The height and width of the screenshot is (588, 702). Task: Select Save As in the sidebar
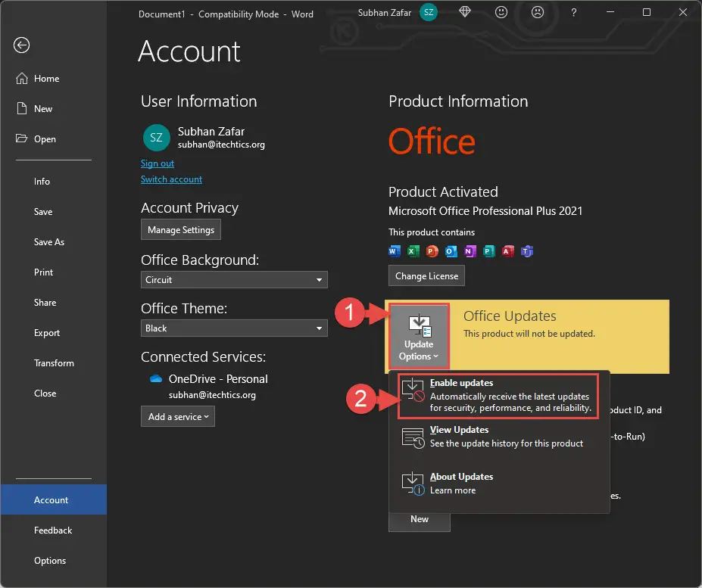click(48, 242)
